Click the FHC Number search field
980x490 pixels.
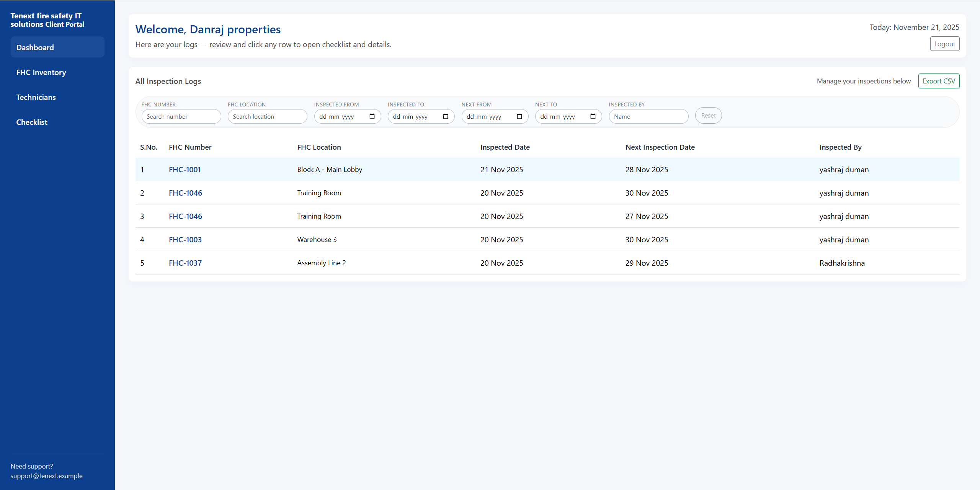(181, 116)
